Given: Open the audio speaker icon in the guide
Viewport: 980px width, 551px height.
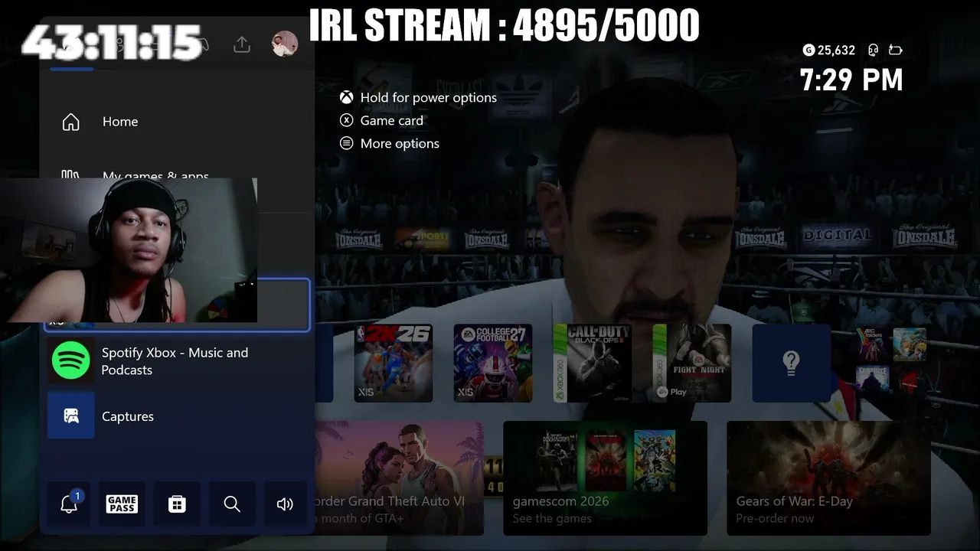Looking at the screenshot, I should 285,504.
